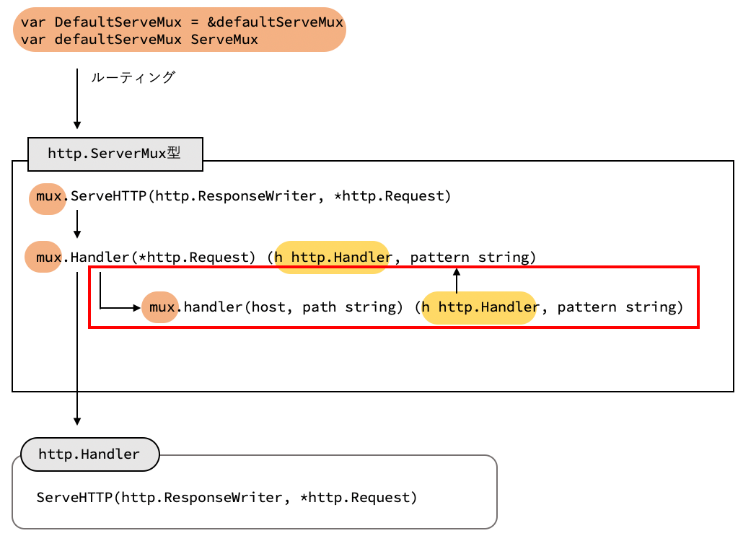Select the yellow h http.Handler highlight inside red box

pyautogui.click(x=479, y=307)
